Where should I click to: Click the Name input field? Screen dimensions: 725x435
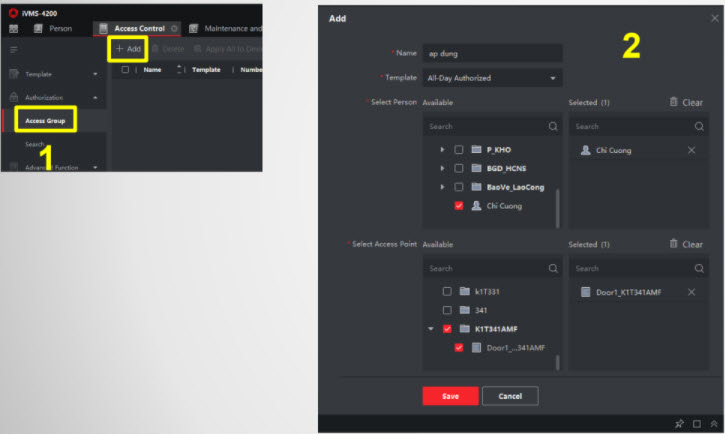(x=492, y=52)
